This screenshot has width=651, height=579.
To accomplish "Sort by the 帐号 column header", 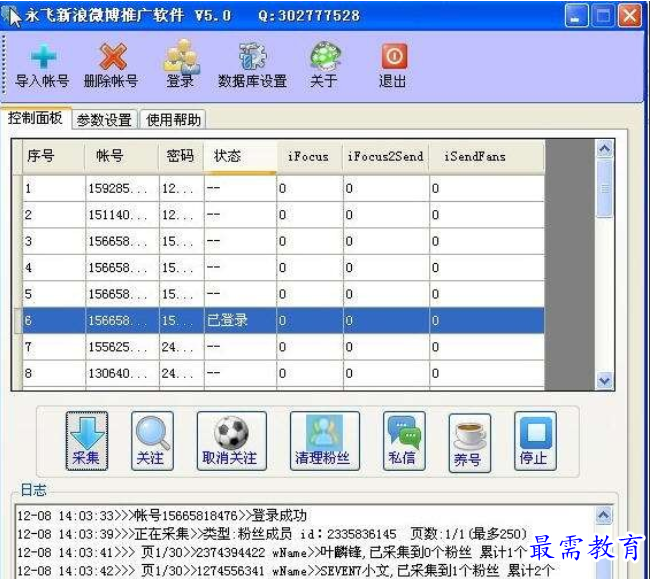I will [x=122, y=156].
